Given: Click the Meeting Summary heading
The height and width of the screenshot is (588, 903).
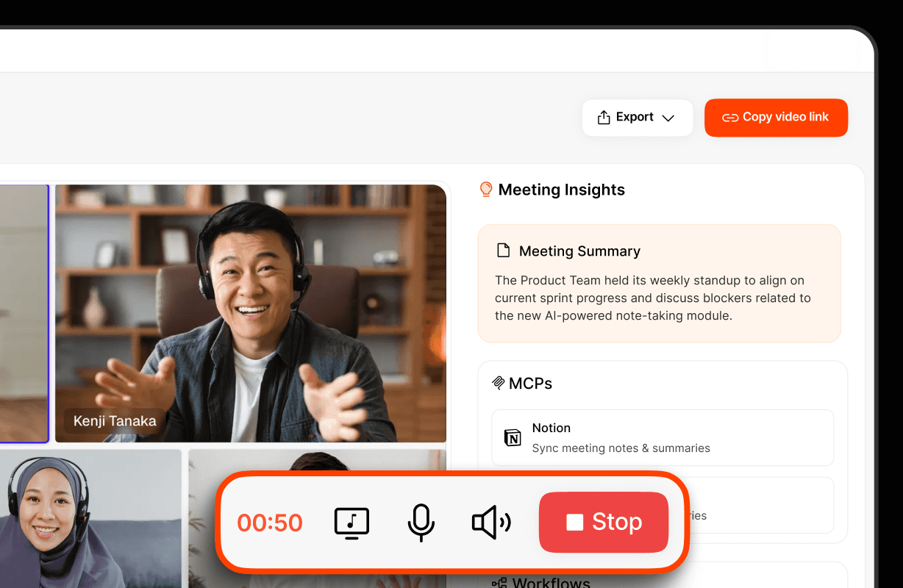Looking at the screenshot, I should coord(579,251).
